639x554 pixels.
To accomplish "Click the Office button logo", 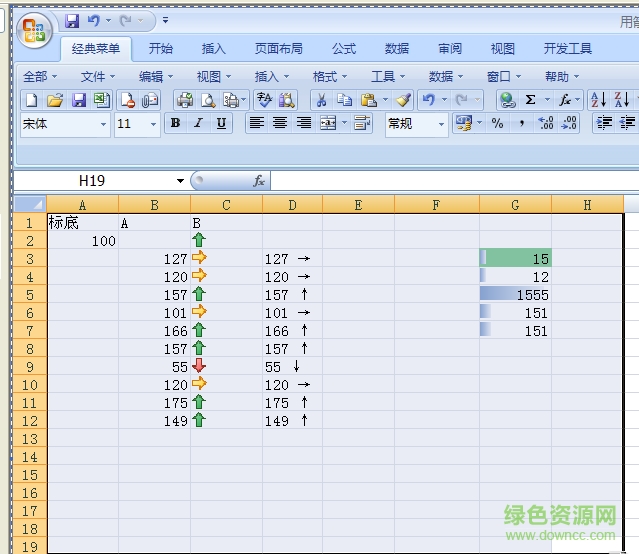I will click(x=35, y=30).
